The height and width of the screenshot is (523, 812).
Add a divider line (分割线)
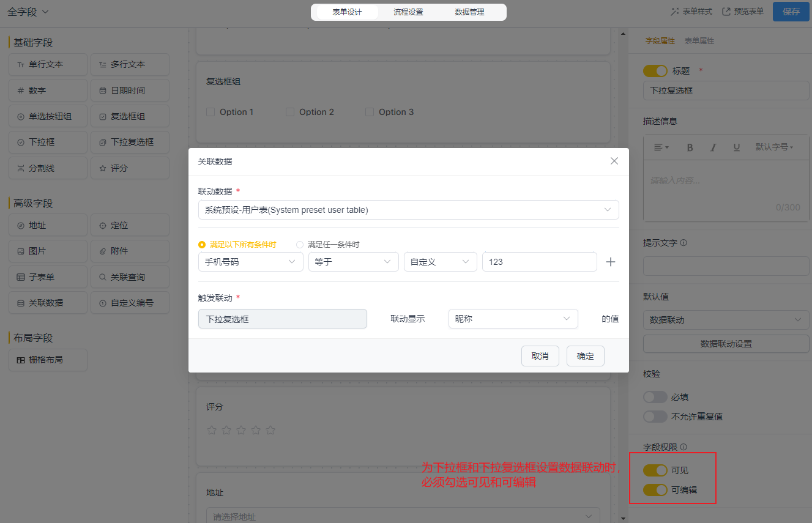pyautogui.click(x=48, y=168)
